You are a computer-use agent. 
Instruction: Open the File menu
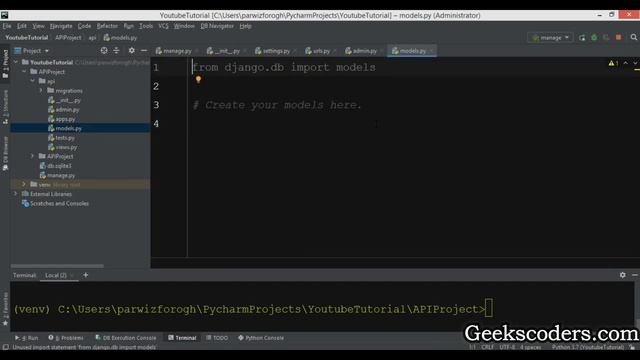coord(7,26)
